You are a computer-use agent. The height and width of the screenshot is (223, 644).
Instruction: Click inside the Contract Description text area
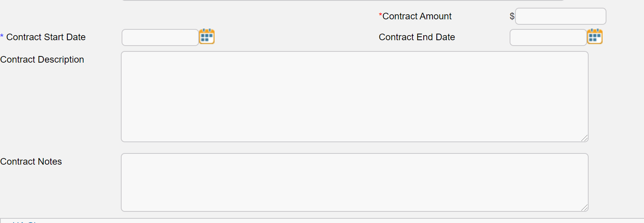(x=355, y=97)
